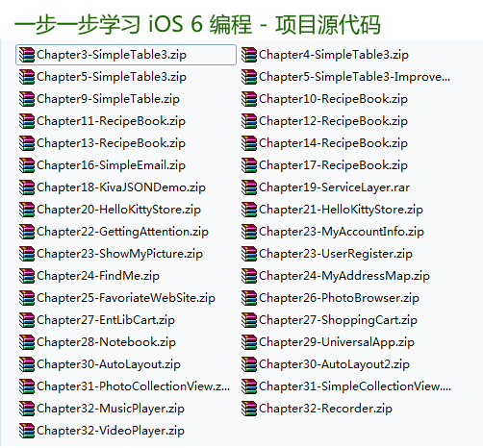Select the file name Chapter10-RecipeBook.zip
483x448 pixels.
click(333, 99)
